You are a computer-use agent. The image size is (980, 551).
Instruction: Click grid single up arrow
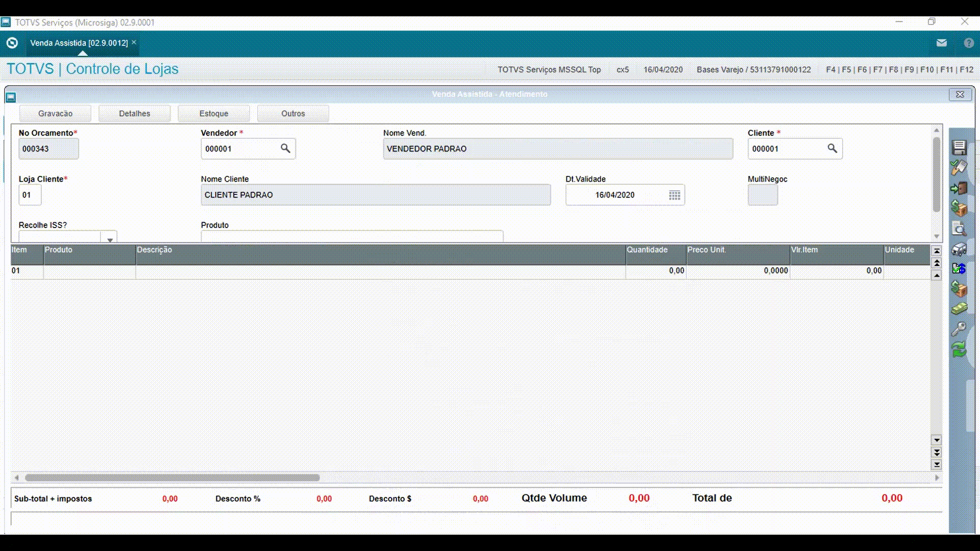click(937, 275)
